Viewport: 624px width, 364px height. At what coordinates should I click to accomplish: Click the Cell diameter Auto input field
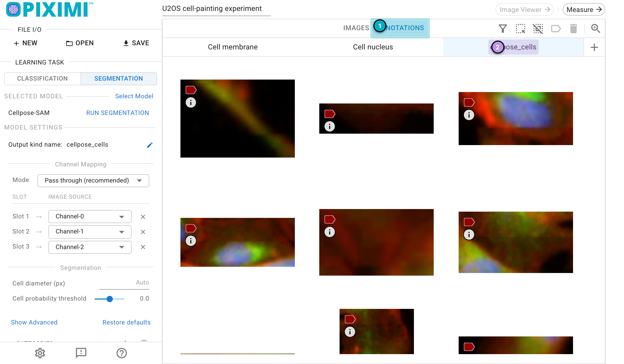point(124,283)
